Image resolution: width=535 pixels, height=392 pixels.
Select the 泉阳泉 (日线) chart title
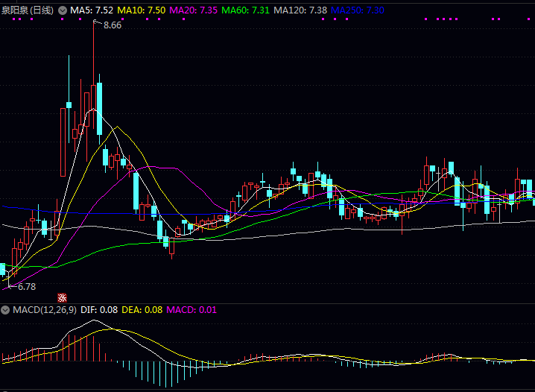pos(27,10)
